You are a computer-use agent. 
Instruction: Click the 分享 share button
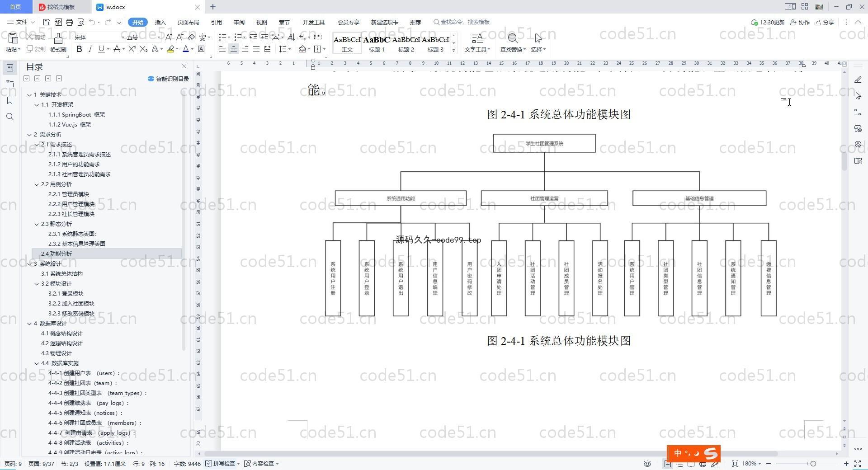point(824,22)
